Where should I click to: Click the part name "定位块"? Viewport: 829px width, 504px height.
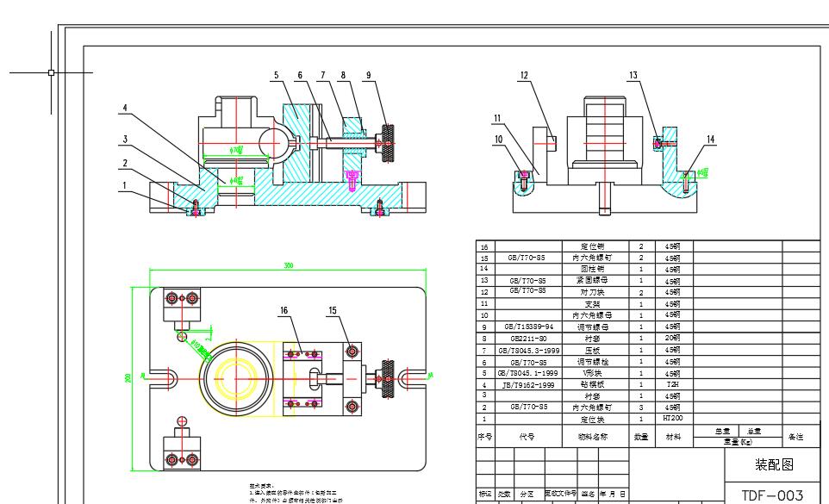(592, 420)
